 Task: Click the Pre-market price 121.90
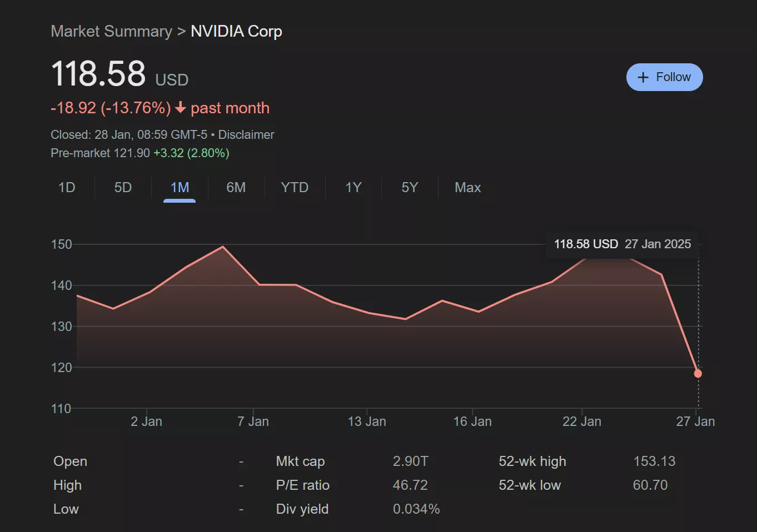coord(132,153)
